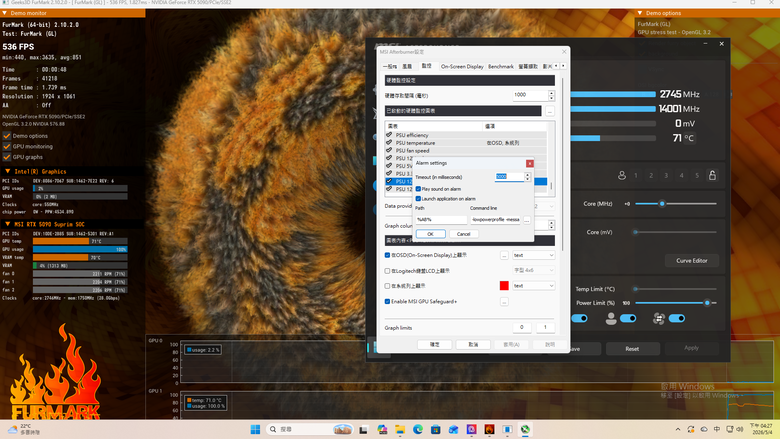Collapse the Intel(R) Graphics section
This screenshot has width=780, height=439.
click(x=7, y=171)
